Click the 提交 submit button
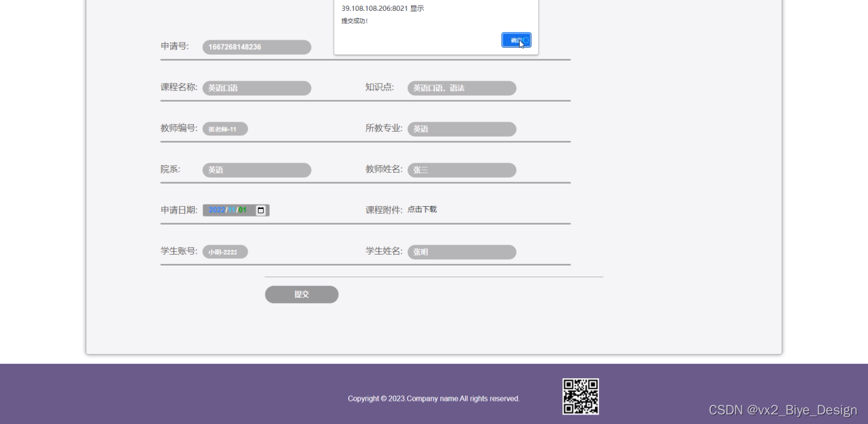868x424 pixels. pos(302,294)
